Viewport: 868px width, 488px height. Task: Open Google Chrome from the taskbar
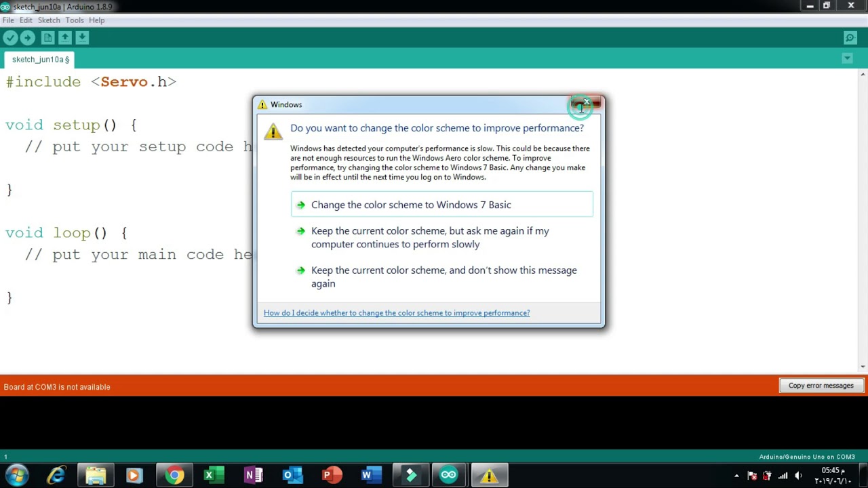pyautogui.click(x=175, y=475)
